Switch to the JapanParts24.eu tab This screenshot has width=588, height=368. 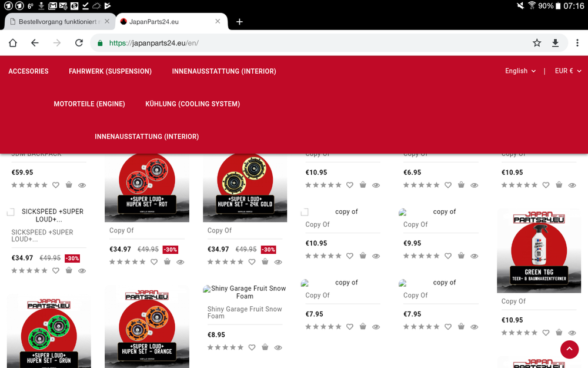coord(172,22)
